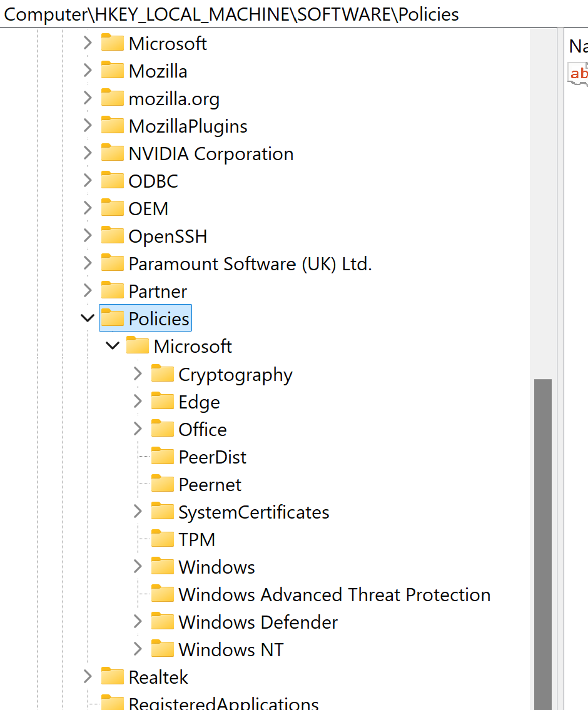588x710 pixels.
Task: Expand the SystemCertificates key
Action: point(138,512)
